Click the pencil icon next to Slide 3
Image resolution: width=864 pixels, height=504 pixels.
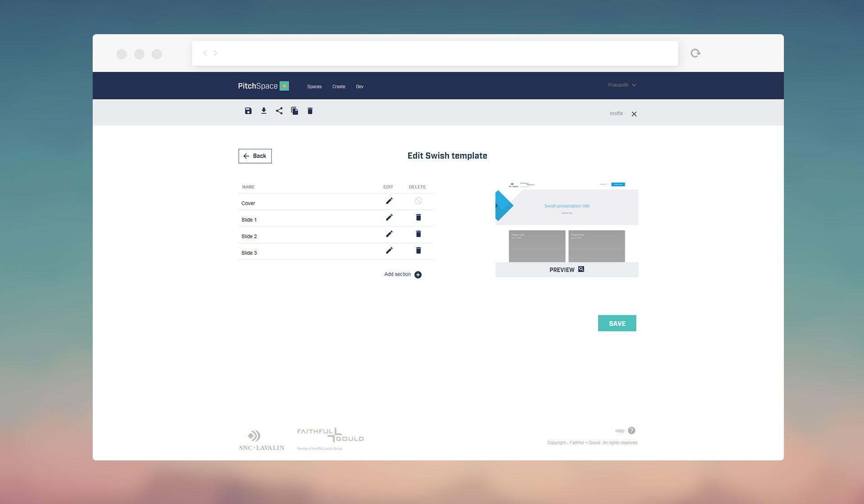(x=389, y=250)
